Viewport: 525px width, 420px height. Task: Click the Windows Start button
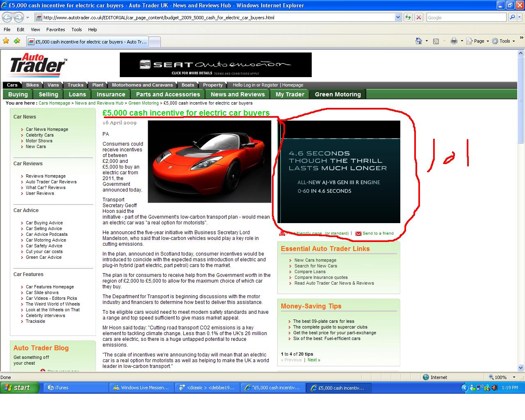[20, 388]
